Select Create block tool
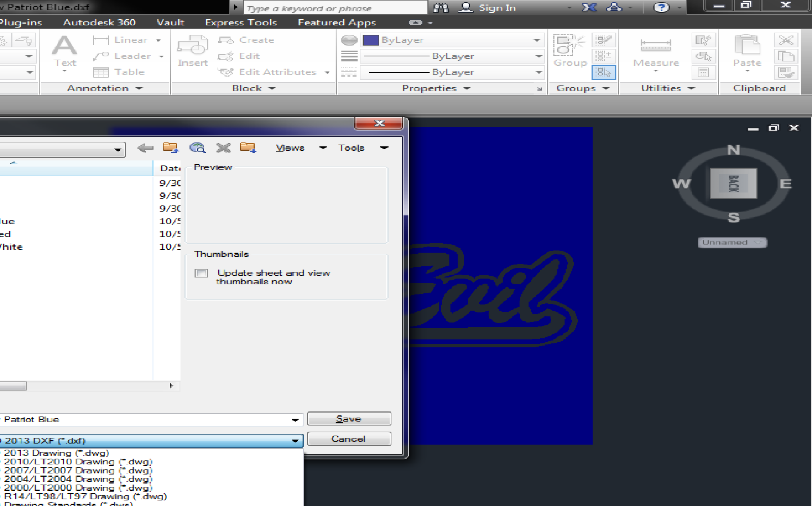The width and height of the screenshot is (812, 506). [246, 40]
